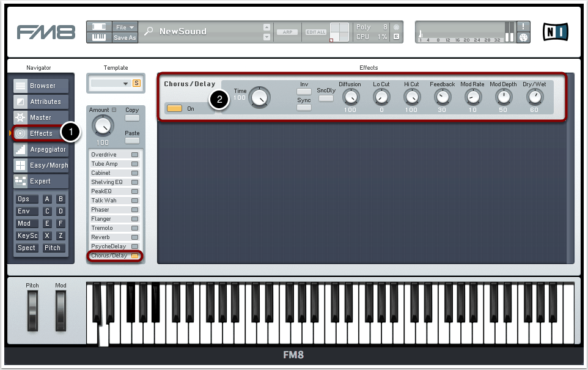This screenshot has width=588, height=370.
Task: Enable the Talk Wah effect
Action: pos(134,201)
